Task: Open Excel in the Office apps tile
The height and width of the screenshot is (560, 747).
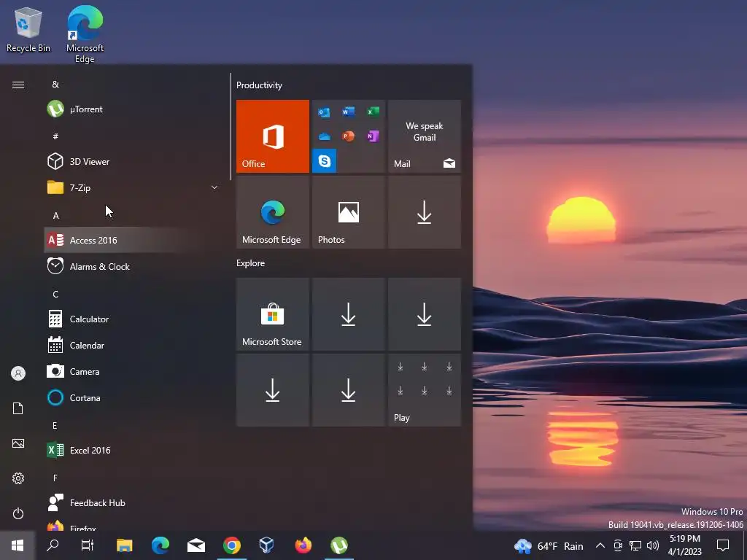Action: pos(373,112)
